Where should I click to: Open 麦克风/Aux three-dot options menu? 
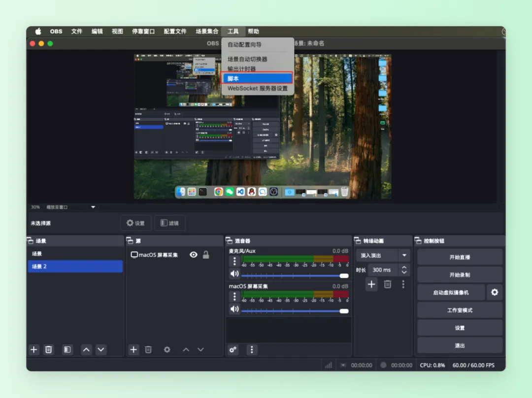tap(234, 261)
